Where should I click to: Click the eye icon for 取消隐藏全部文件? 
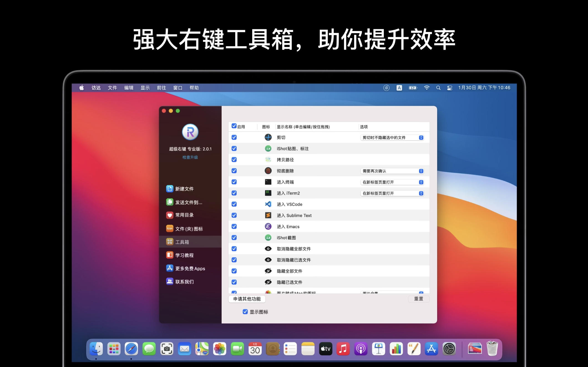point(268,249)
